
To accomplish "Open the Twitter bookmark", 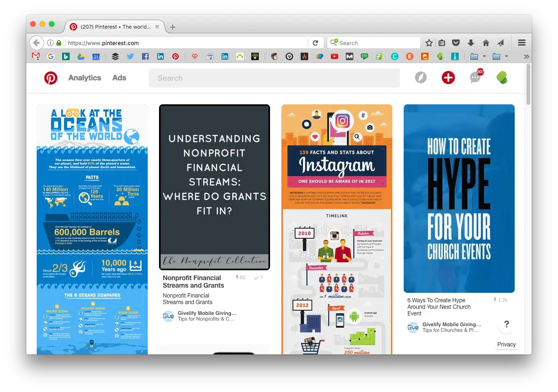I will coord(130,56).
